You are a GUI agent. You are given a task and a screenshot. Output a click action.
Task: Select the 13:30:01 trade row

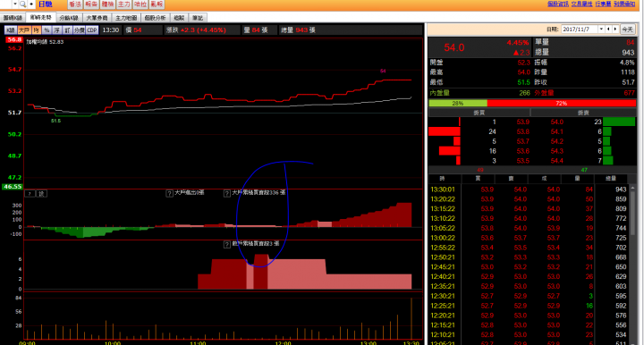pyautogui.click(x=529, y=189)
